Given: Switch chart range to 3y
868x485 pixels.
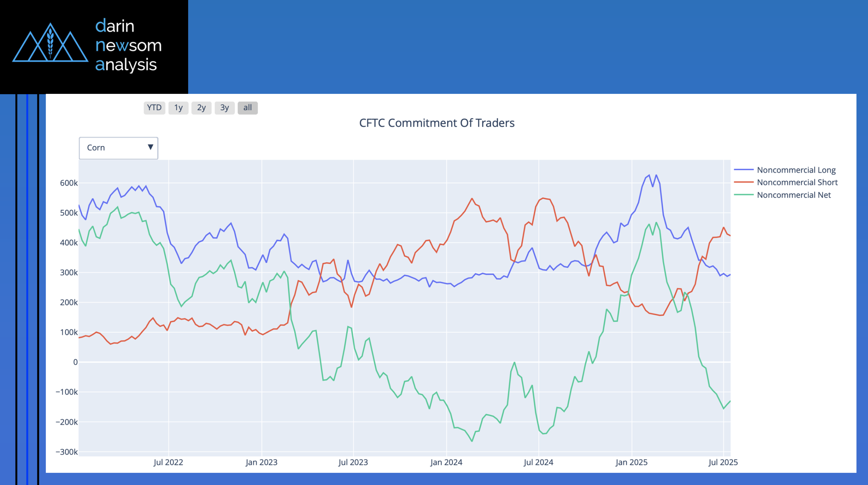Looking at the screenshot, I should pyautogui.click(x=224, y=108).
